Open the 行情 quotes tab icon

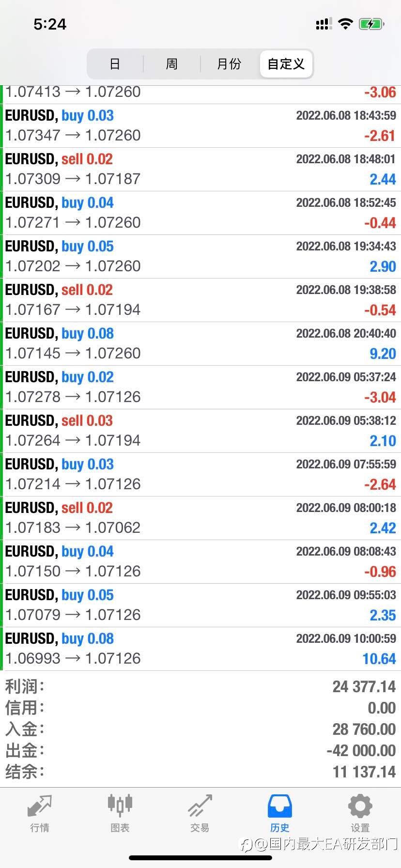[x=40, y=806]
